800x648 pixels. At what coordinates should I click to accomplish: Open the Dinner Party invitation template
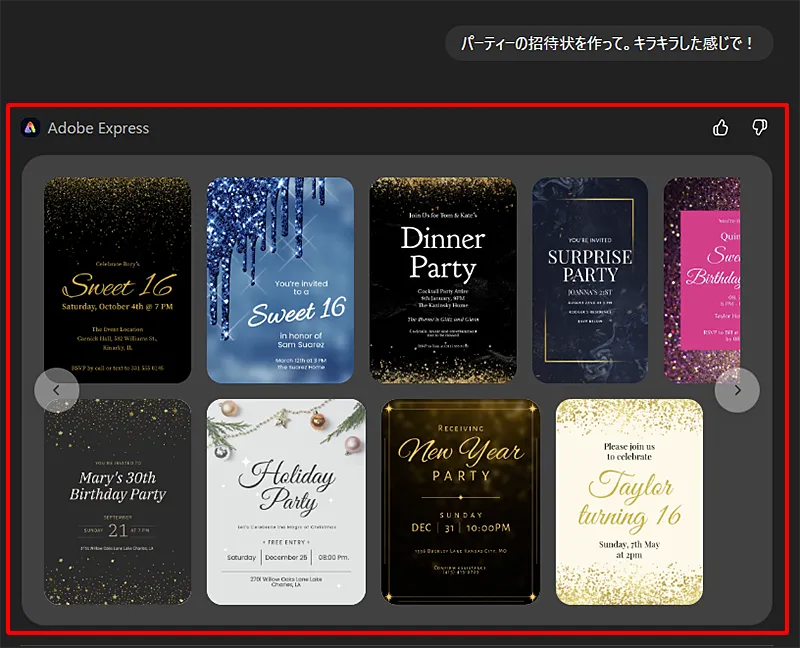445,278
